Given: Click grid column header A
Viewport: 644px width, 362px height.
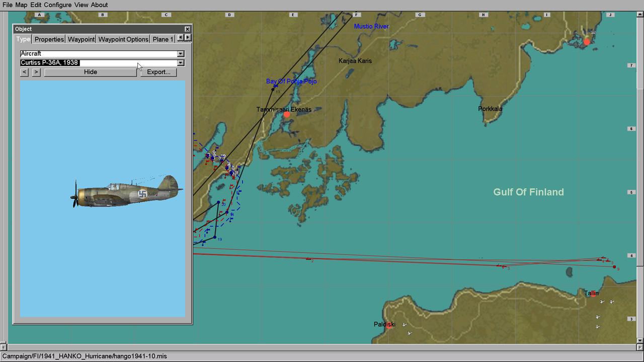Looking at the screenshot, I should [x=39, y=15].
